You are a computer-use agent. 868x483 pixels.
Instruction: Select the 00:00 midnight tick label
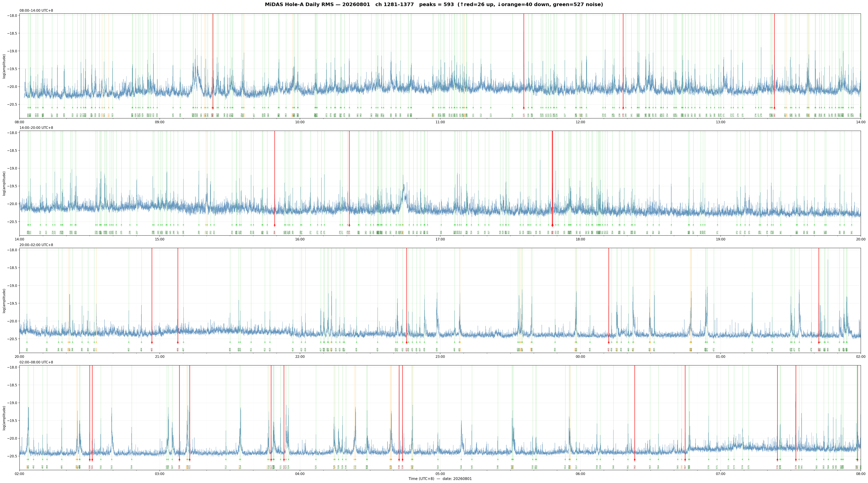(x=580, y=356)
